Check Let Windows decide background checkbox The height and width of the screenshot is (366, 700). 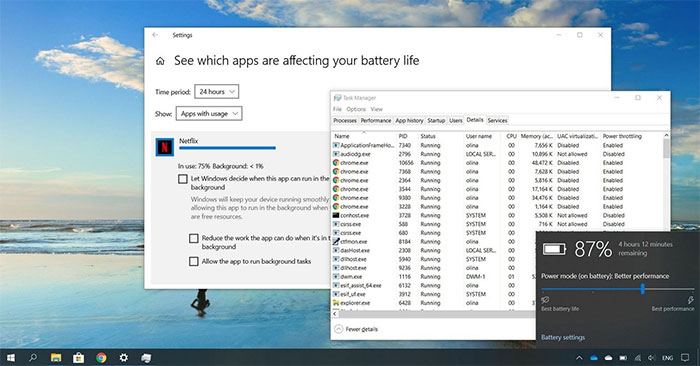[x=183, y=179]
